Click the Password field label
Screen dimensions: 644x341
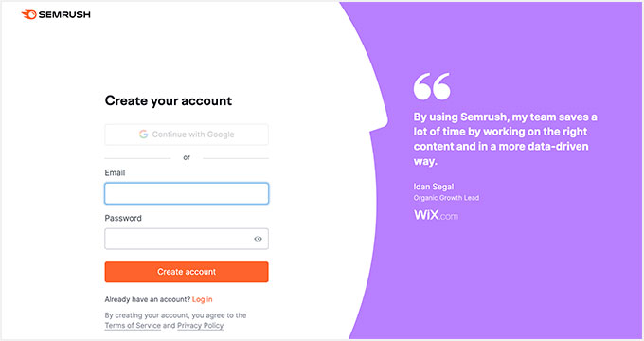pyautogui.click(x=123, y=218)
